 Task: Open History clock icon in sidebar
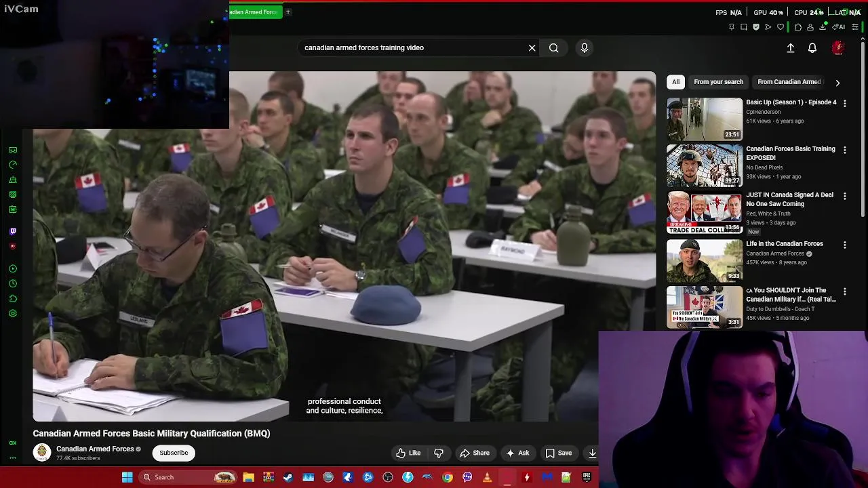(13, 284)
